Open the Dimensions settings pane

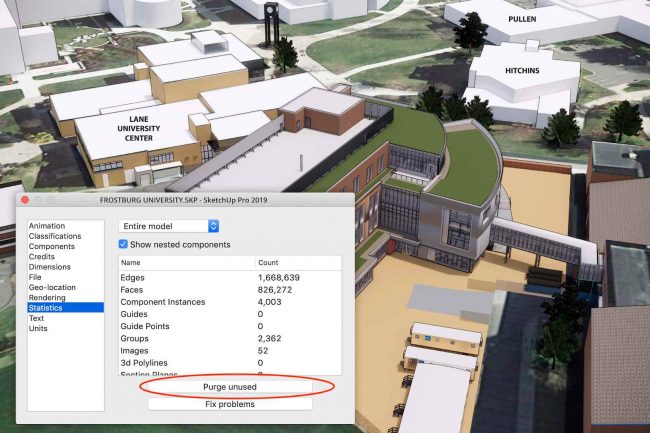(x=51, y=267)
